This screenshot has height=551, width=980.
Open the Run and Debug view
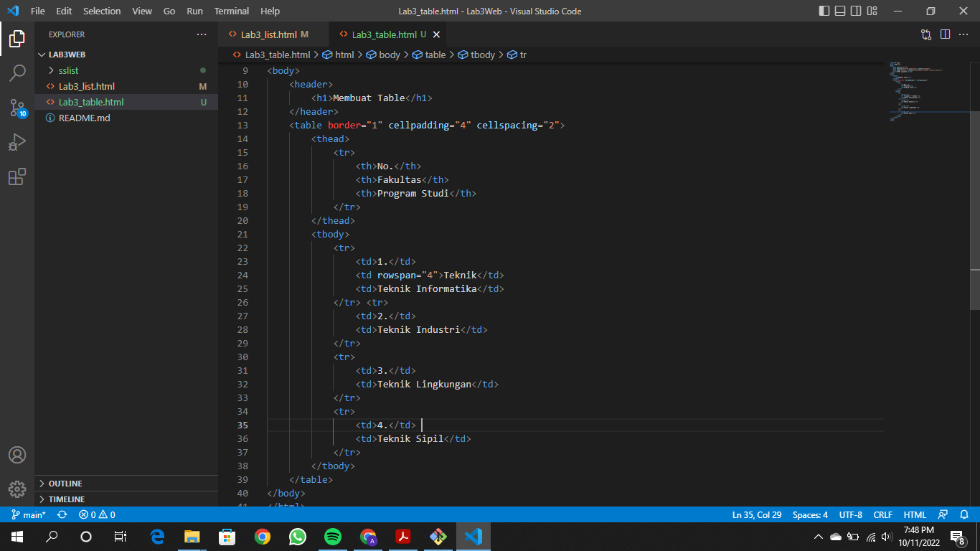pyautogui.click(x=17, y=142)
